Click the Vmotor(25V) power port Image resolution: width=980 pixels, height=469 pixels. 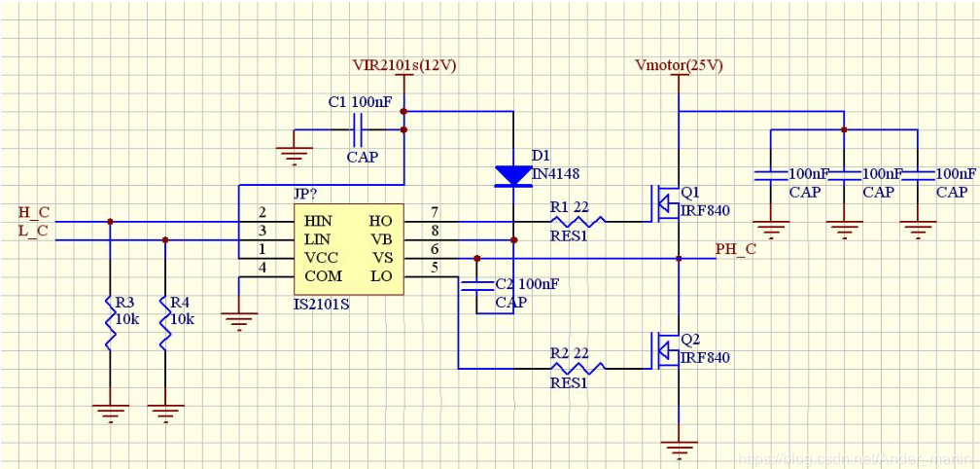click(678, 66)
